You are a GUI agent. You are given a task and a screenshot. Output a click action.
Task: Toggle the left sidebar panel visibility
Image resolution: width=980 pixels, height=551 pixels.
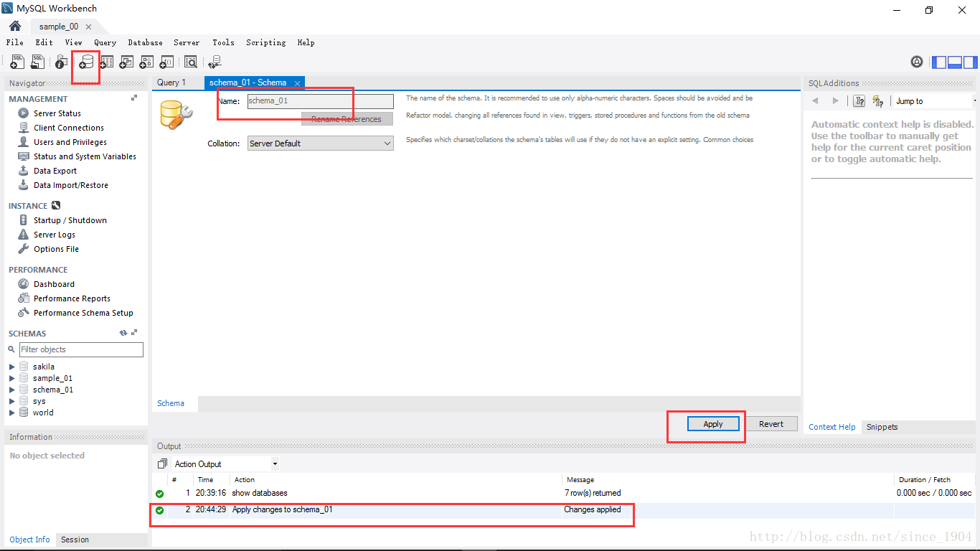pos(939,62)
